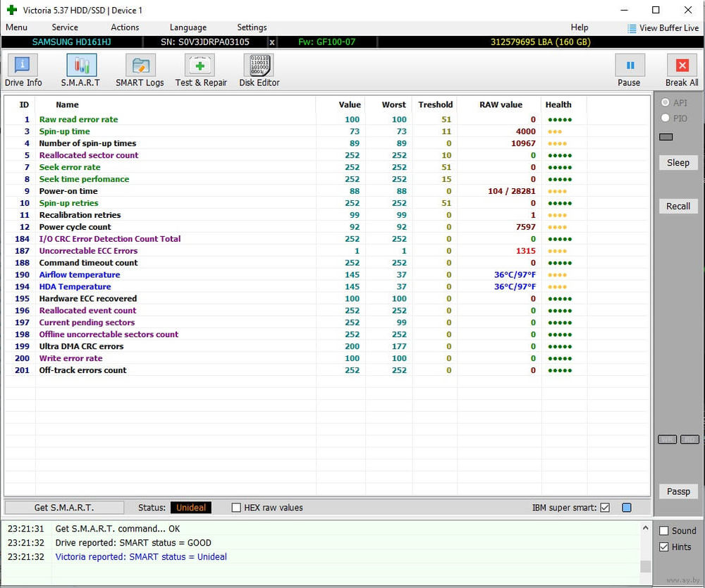Select the Power-on time row
Viewport: 705px width, 588px height.
tap(327, 191)
